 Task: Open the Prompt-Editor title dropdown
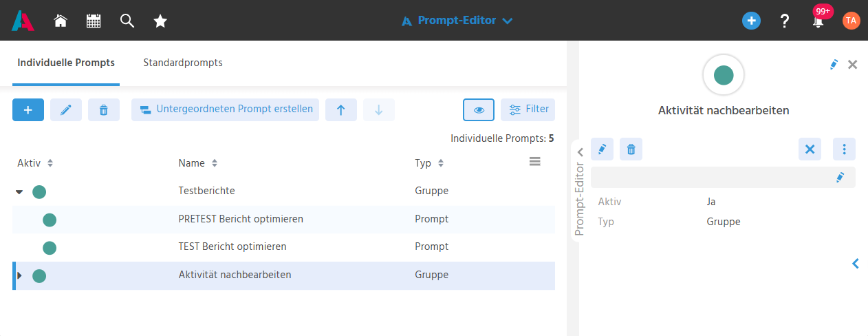click(x=457, y=21)
